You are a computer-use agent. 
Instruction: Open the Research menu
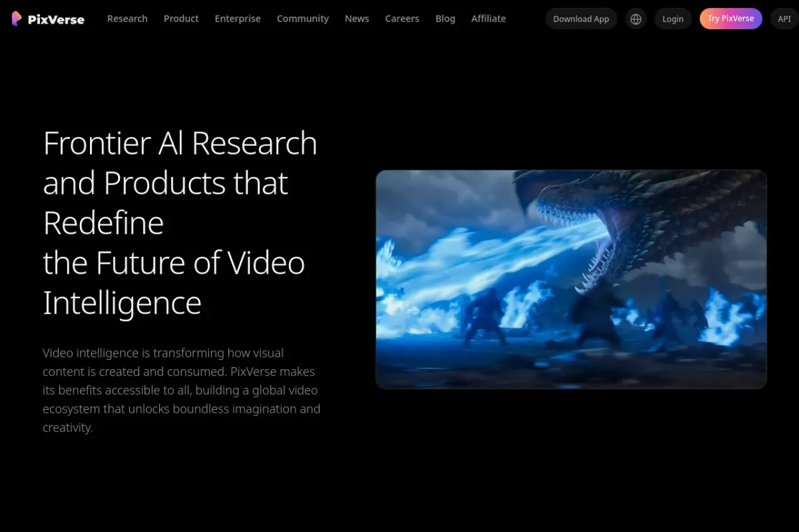pyautogui.click(x=127, y=19)
